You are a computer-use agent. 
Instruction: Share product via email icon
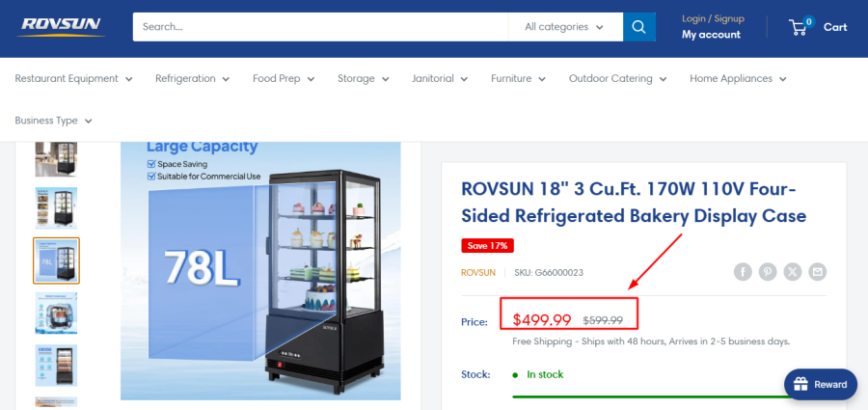pos(818,272)
